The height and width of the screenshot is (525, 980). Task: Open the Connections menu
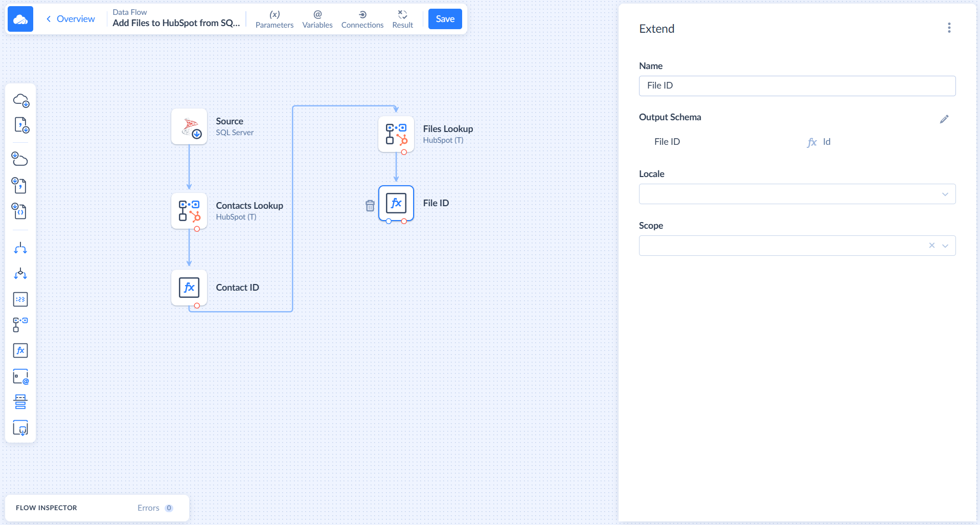[x=362, y=19]
